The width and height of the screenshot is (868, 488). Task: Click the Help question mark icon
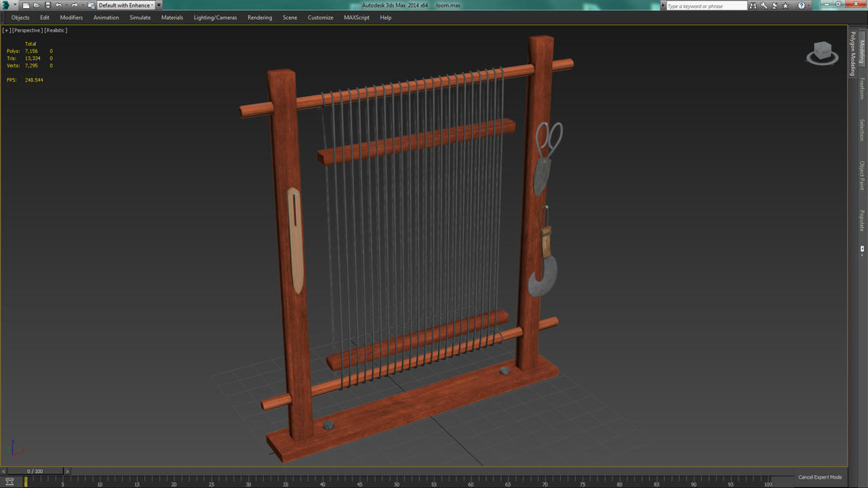[x=802, y=5]
